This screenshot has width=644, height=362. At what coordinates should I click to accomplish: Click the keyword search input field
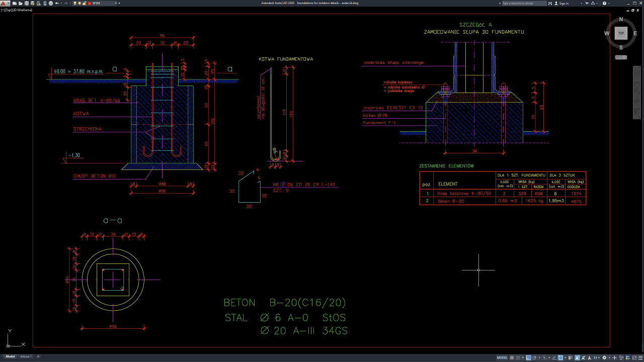pos(524,3)
